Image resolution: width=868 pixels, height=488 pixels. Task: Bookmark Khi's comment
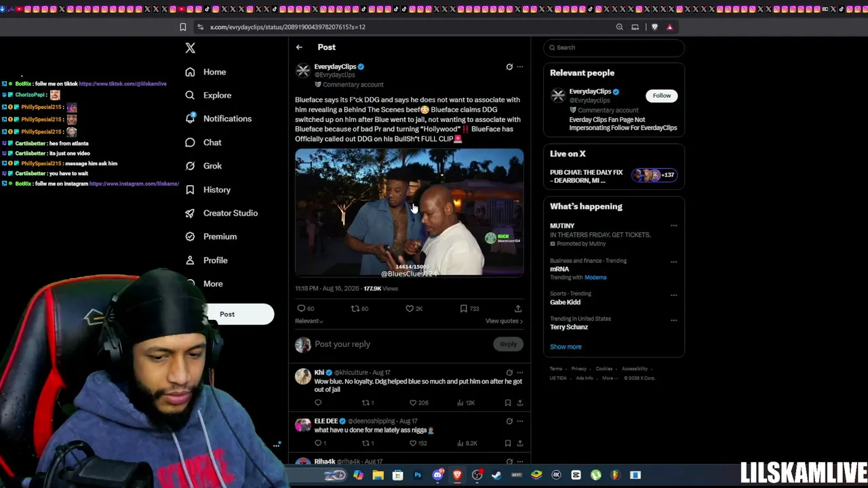tap(508, 403)
